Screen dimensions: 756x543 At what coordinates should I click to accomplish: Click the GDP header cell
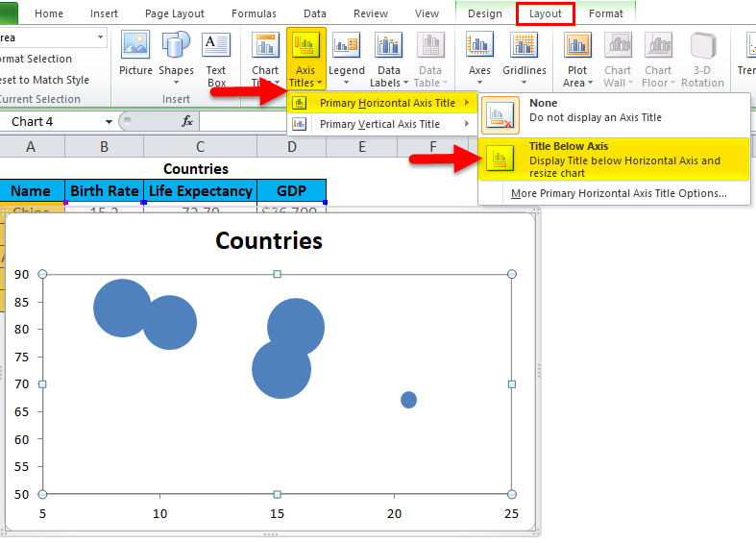click(x=291, y=191)
